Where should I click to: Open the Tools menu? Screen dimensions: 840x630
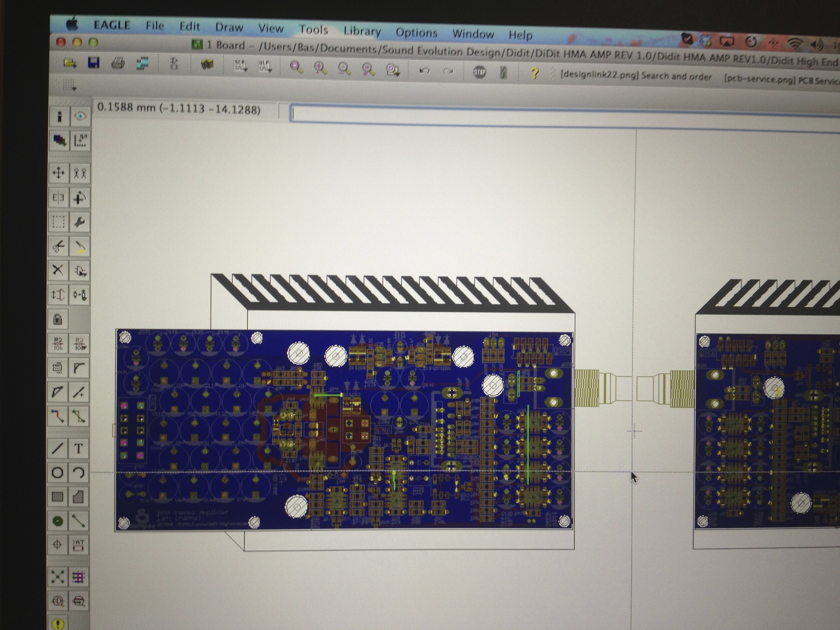313,30
